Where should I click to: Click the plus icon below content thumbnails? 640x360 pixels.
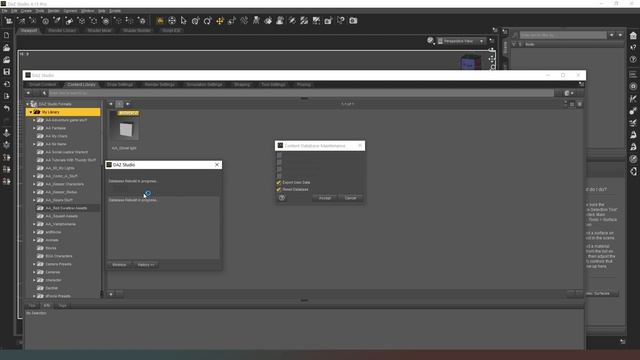pos(111,293)
